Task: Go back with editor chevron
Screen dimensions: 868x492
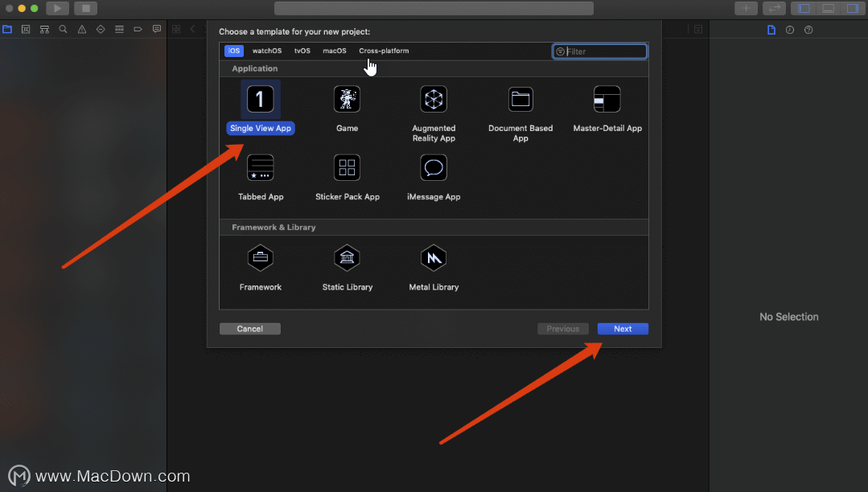Action: point(192,29)
